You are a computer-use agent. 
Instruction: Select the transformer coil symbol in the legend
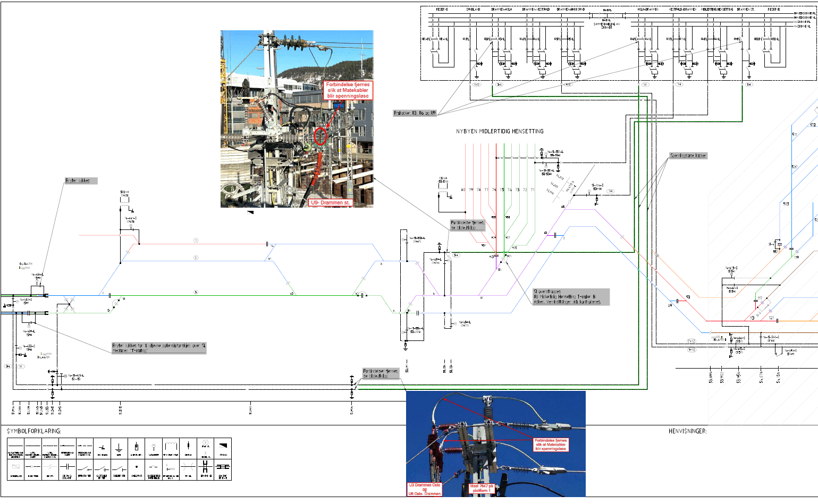tap(171, 446)
